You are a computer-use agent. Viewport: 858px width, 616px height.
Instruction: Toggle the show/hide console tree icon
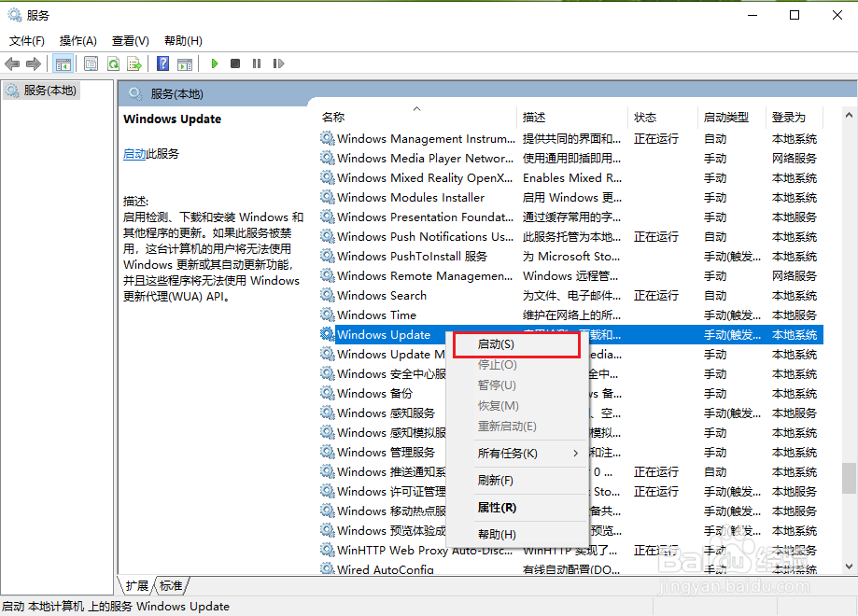coord(63,64)
